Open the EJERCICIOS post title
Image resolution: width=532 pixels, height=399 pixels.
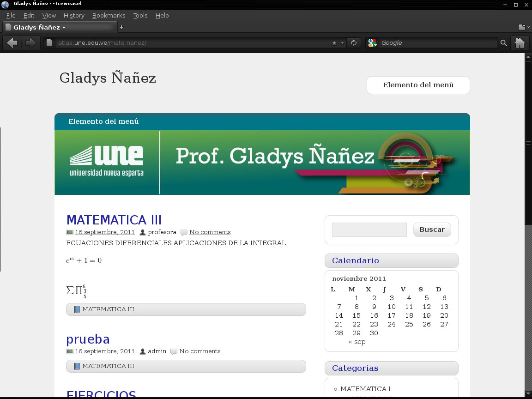(101, 393)
